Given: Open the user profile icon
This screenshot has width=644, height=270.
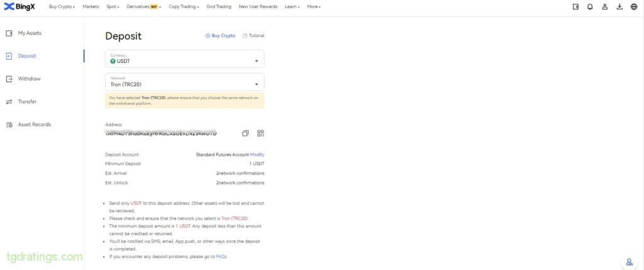Looking at the screenshot, I should 604,6.
